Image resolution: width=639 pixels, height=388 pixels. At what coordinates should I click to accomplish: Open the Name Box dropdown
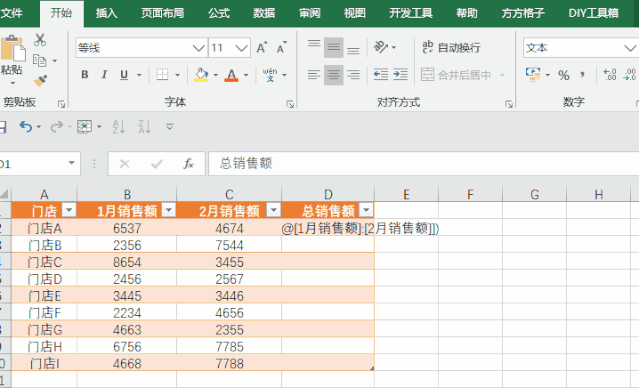tap(71, 163)
